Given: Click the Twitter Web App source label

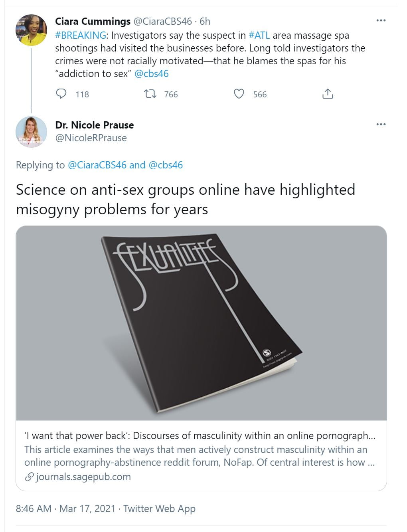Looking at the screenshot, I should tap(159, 509).
